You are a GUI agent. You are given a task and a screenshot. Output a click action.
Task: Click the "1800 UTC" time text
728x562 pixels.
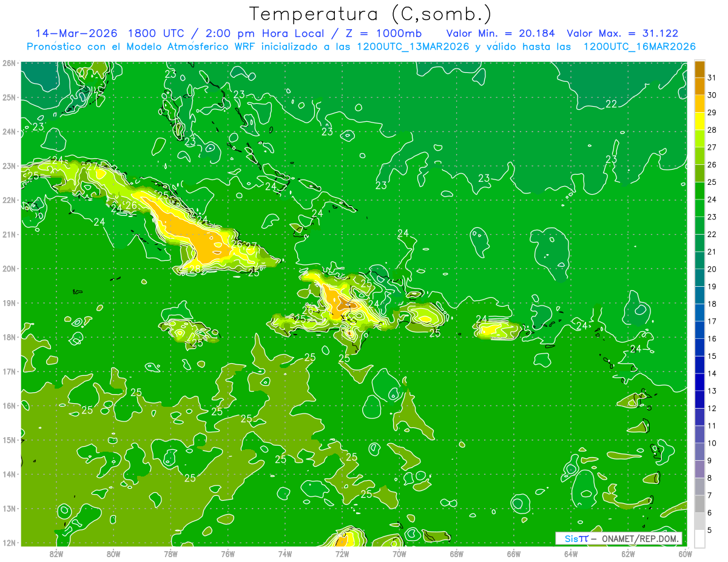(158, 33)
